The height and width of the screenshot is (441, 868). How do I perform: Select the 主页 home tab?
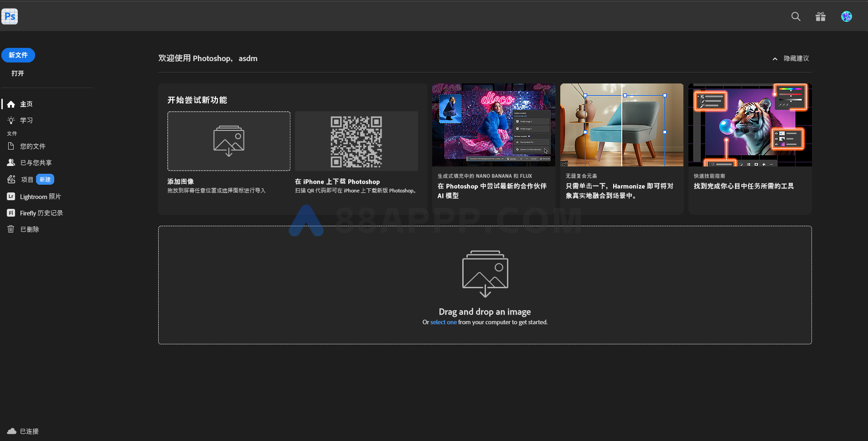tap(26, 104)
